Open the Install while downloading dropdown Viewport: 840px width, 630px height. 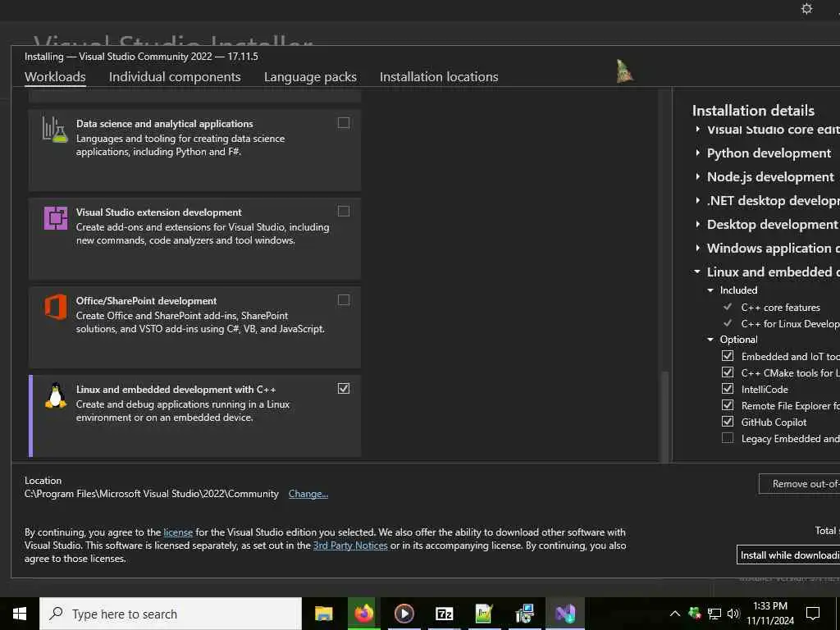point(788,555)
